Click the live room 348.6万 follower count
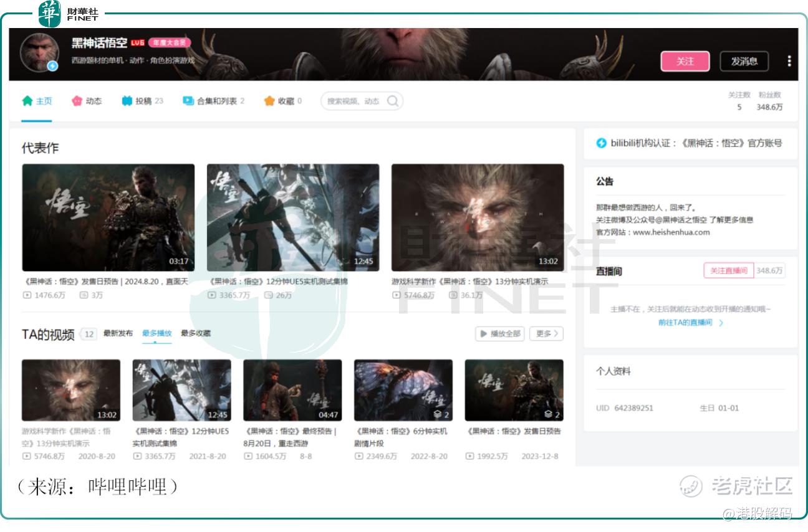 [x=769, y=271]
